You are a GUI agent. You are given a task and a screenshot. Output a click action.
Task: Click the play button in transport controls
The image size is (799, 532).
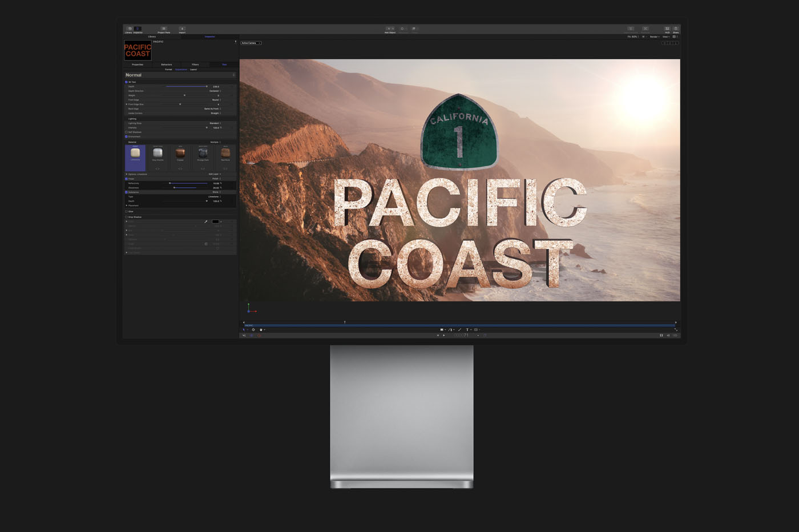point(444,336)
